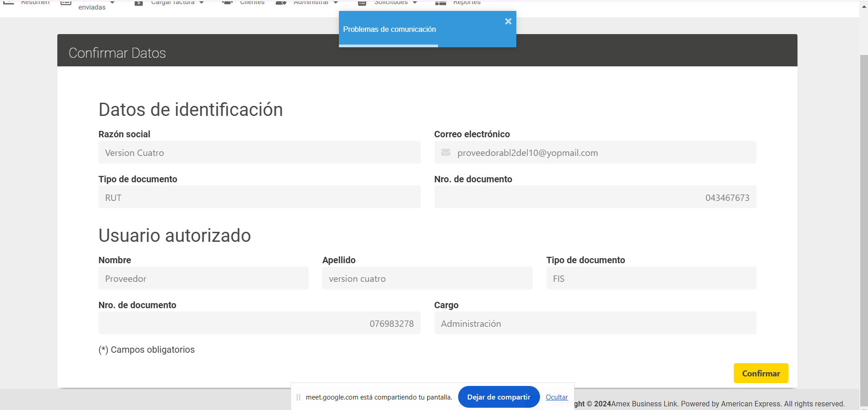Open the enviadas dropdown arrow
The width and height of the screenshot is (868, 410).
pos(112,3)
